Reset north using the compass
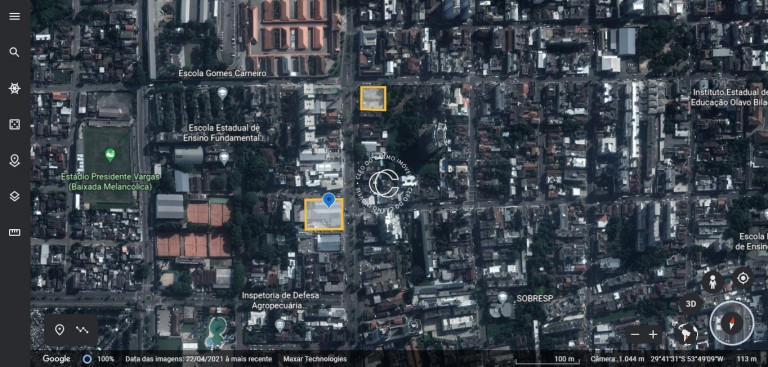Image resolution: width=768 pixels, height=367 pixels. point(732,323)
